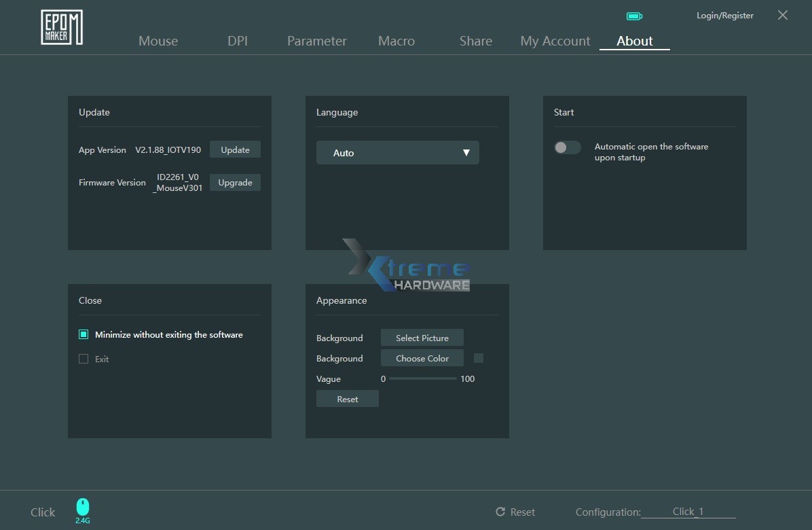Open the Auto language dropdown
This screenshot has height=530, width=812.
click(397, 153)
